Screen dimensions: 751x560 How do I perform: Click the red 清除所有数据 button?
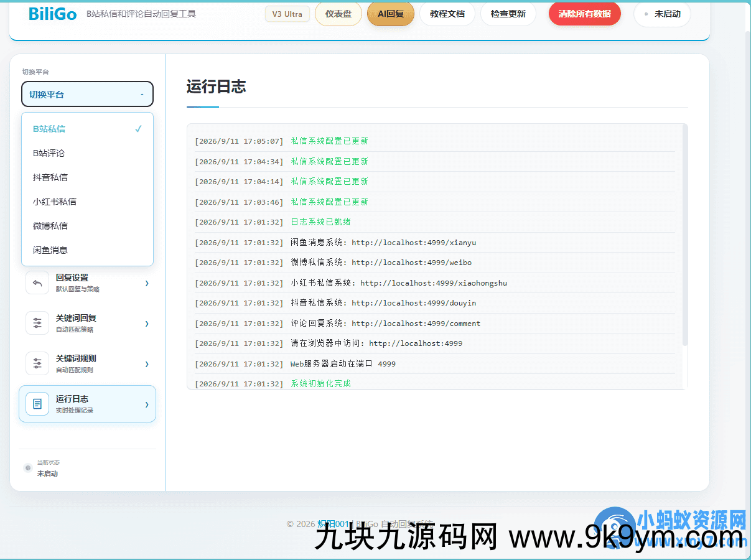click(x=585, y=14)
